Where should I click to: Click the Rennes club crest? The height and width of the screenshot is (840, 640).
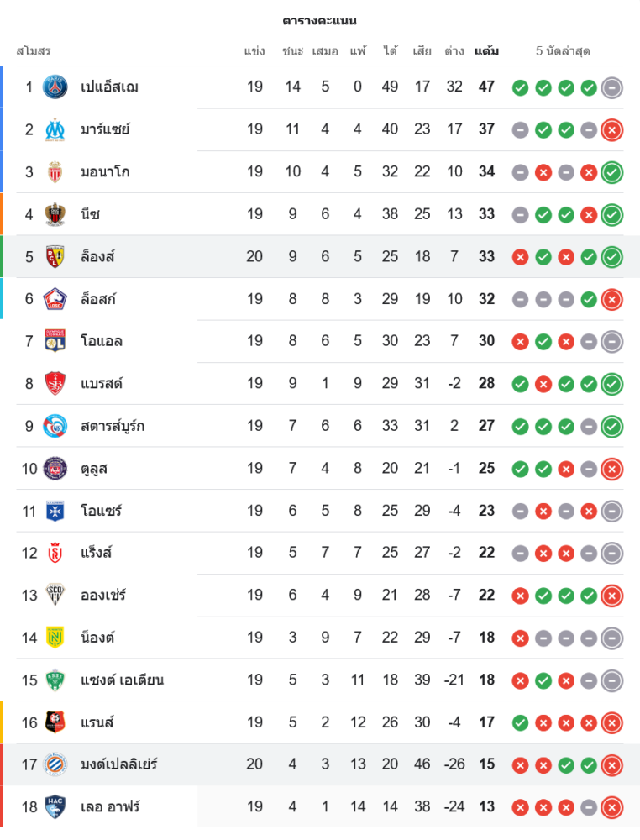55,722
